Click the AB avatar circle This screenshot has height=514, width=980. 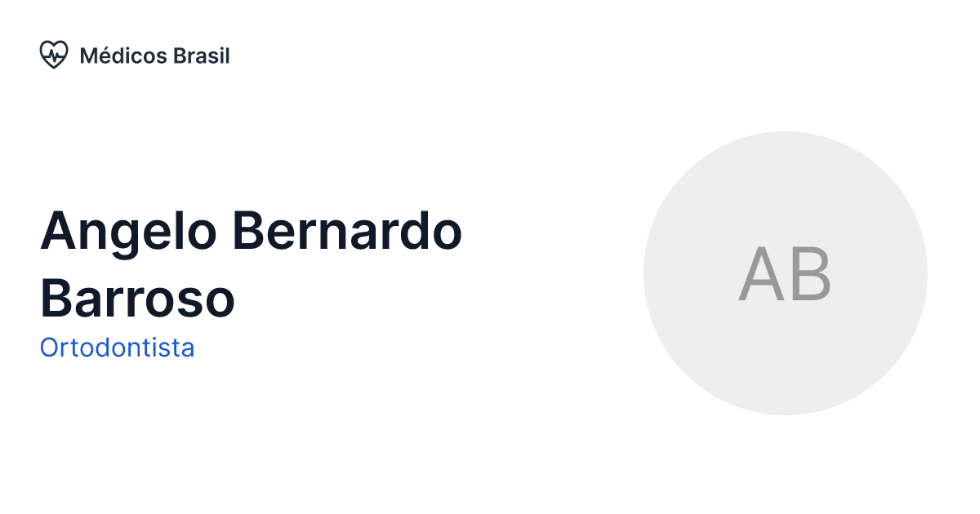(x=785, y=273)
